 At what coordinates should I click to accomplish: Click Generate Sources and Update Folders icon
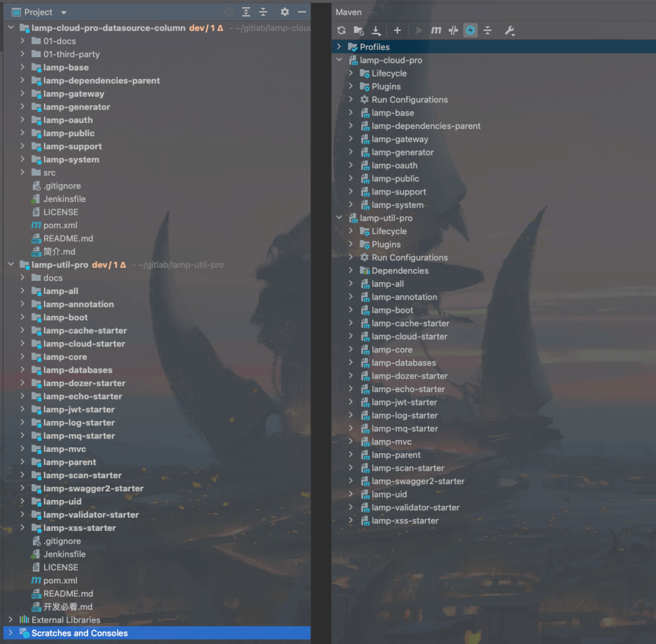(358, 31)
